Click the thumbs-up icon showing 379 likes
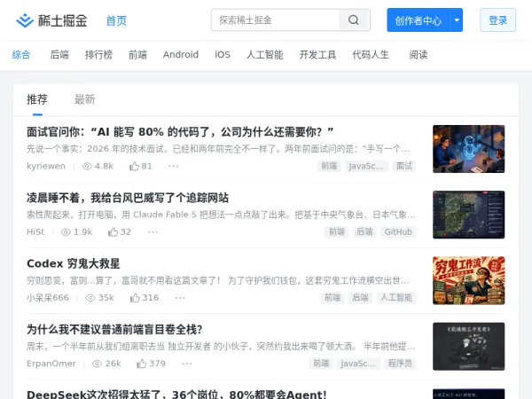The image size is (532, 399). coord(142,364)
